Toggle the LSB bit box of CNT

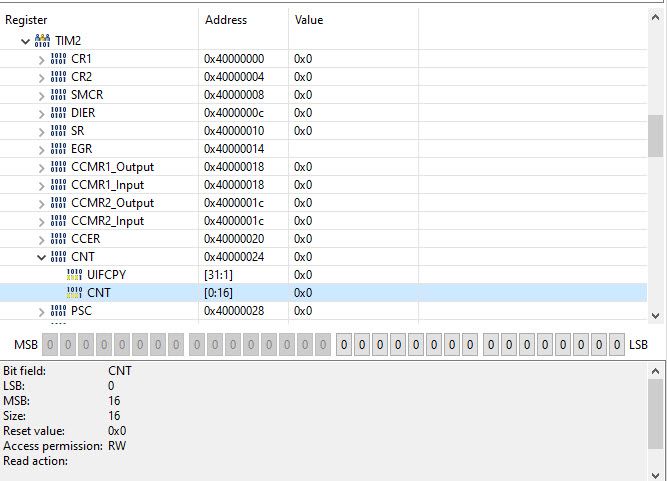click(x=617, y=345)
